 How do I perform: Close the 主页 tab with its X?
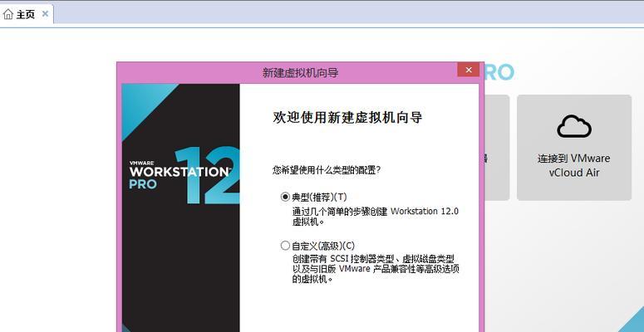coord(45,14)
